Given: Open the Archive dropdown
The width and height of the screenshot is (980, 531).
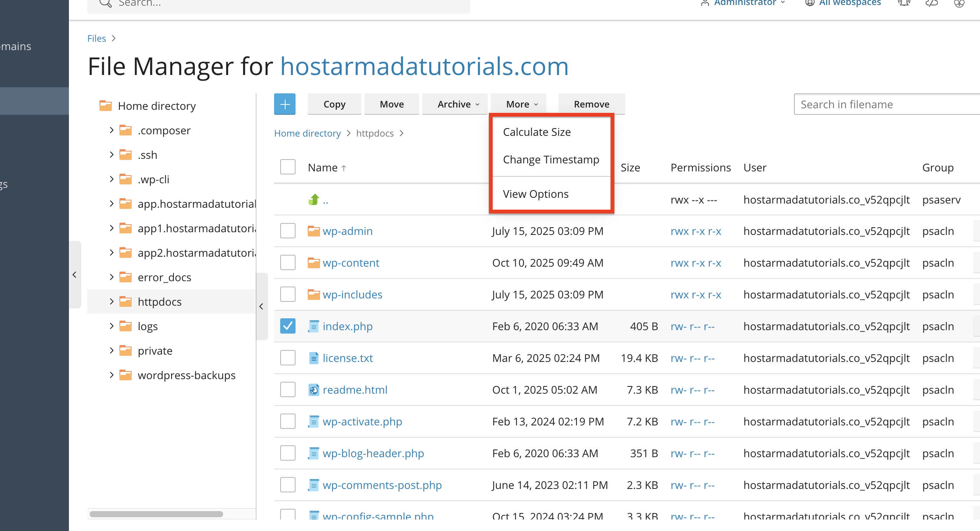Looking at the screenshot, I should (455, 104).
